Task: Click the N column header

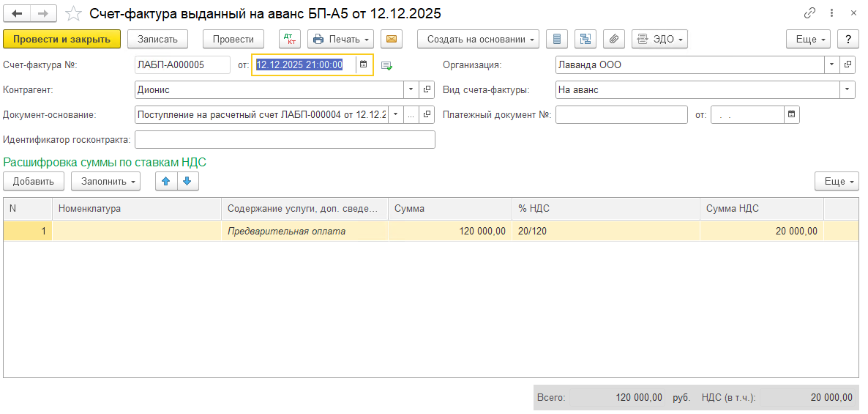Action: pos(28,208)
